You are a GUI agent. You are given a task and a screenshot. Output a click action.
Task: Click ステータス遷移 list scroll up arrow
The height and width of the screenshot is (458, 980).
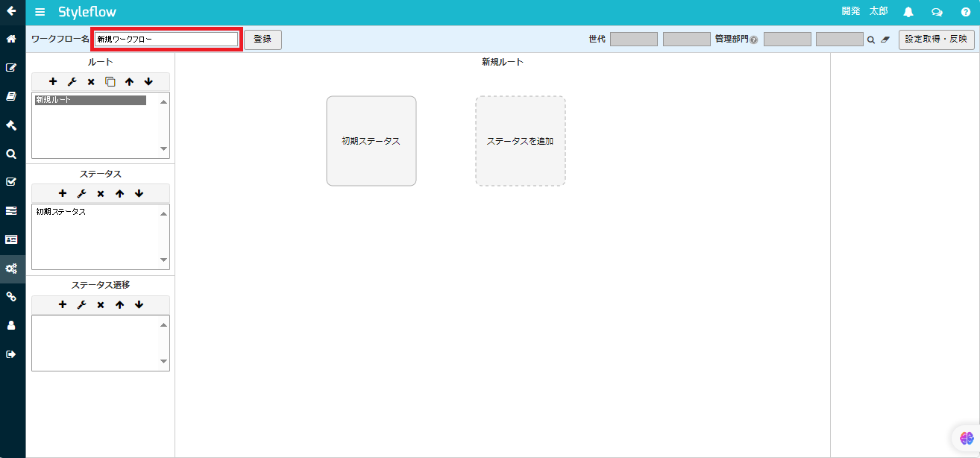(164, 324)
